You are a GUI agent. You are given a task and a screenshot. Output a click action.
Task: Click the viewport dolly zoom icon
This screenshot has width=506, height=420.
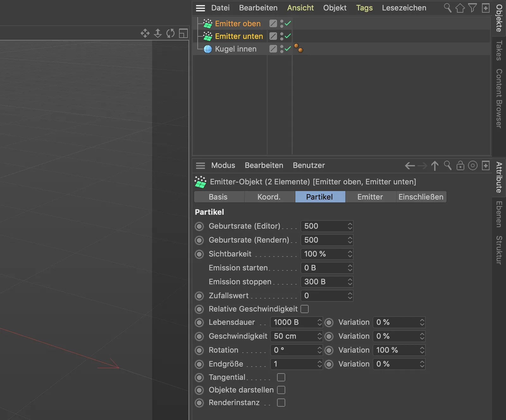(x=158, y=33)
